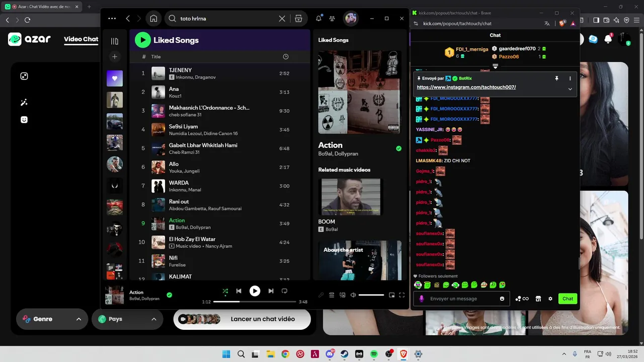The image size is (644, 362).
Task: Open the Spotify three-dots menu
Action: (112, 19)
